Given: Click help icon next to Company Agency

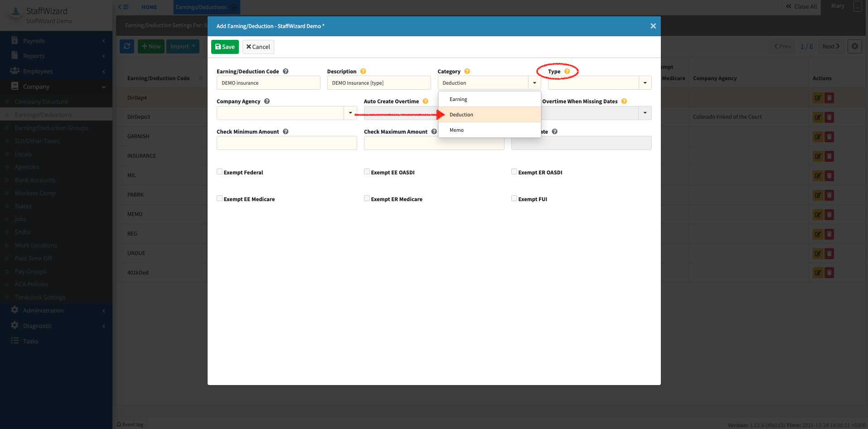Looking at the screenshot, I should coord(267,101).
